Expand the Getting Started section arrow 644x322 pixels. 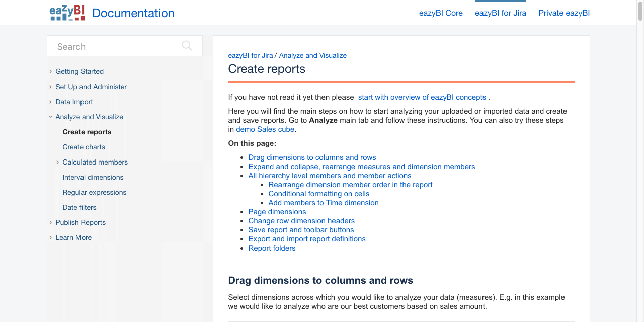50,71
